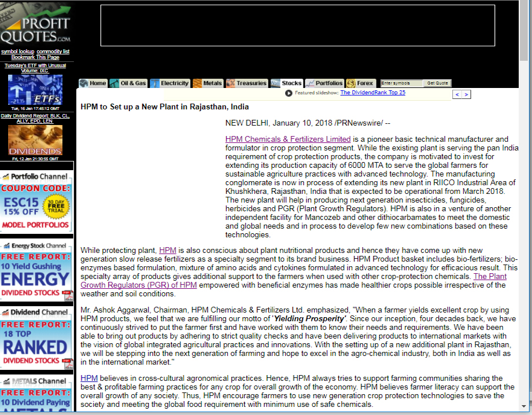Click the italic 'Yielding Prosperity' motto text

pyautogui.click(x=309, y=319)
